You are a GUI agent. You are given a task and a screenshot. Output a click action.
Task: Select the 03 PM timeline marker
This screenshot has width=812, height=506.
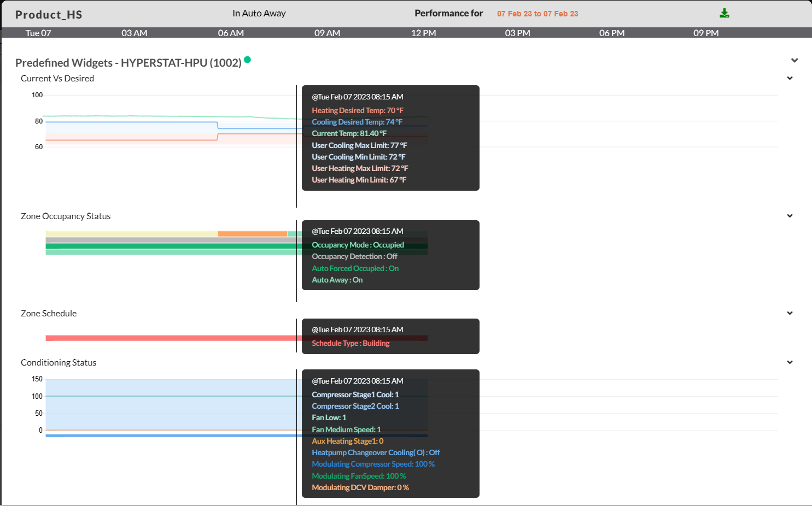517,33
